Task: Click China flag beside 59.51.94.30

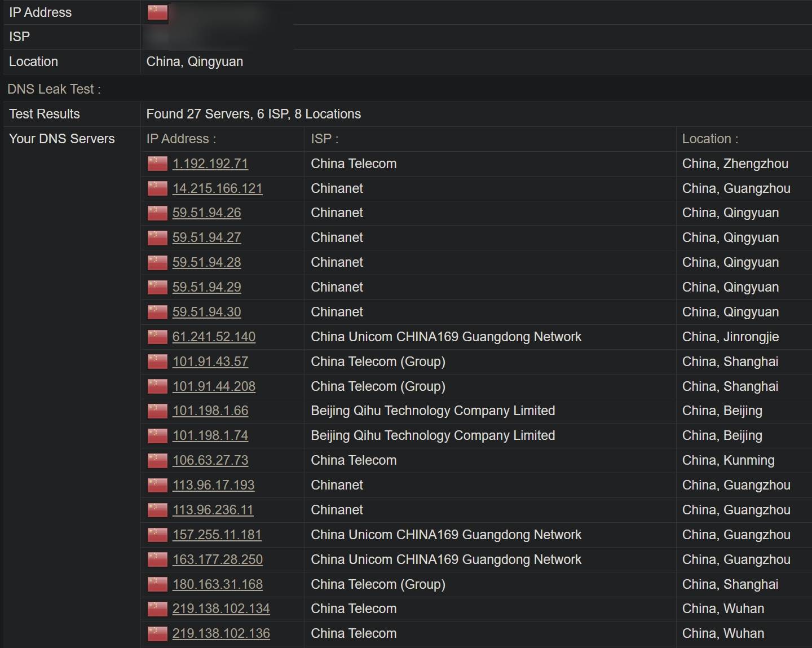Action: [x=157, y=312]
